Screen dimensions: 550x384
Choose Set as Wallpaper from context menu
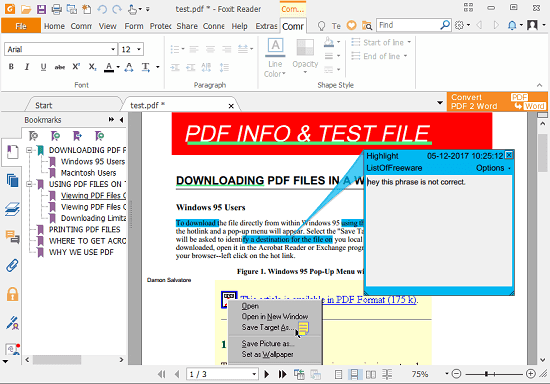pos(267,354)
